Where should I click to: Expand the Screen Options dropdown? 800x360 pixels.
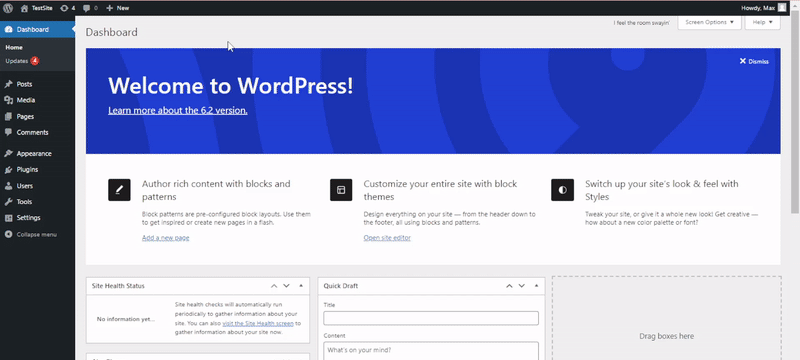tap(709, 22)
